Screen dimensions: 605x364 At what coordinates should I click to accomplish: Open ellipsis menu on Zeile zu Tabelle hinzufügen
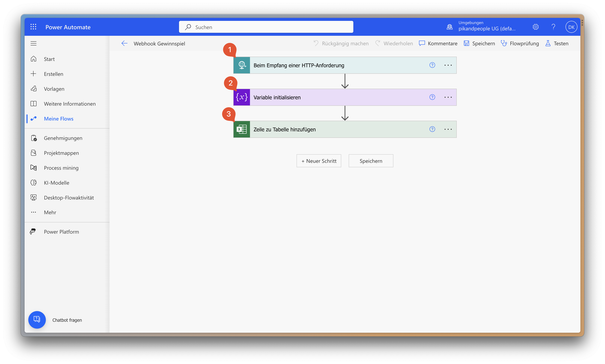[x=448, y=129]
